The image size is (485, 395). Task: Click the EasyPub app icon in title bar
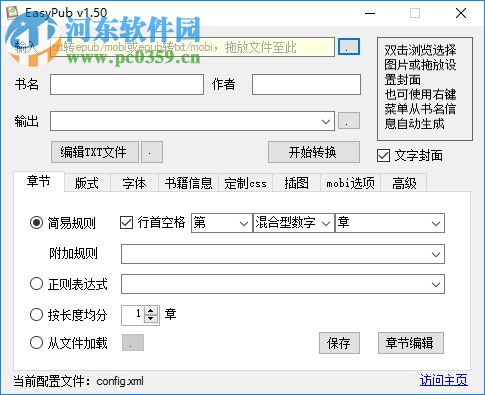point(13,13)
